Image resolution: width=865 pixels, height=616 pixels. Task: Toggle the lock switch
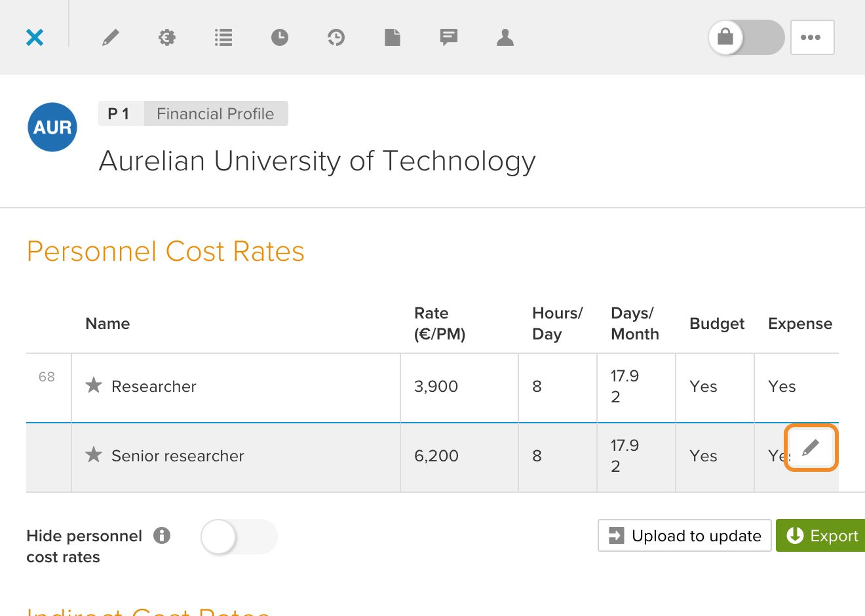(746, 37)
